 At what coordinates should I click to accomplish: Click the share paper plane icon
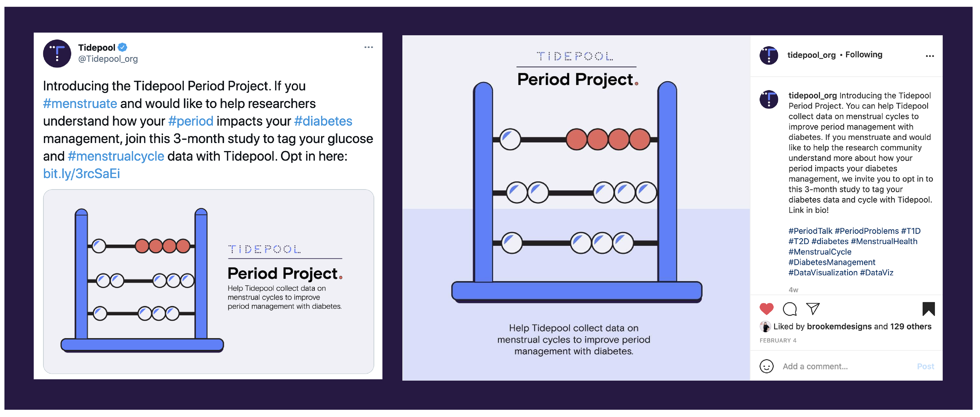point(813,308)
